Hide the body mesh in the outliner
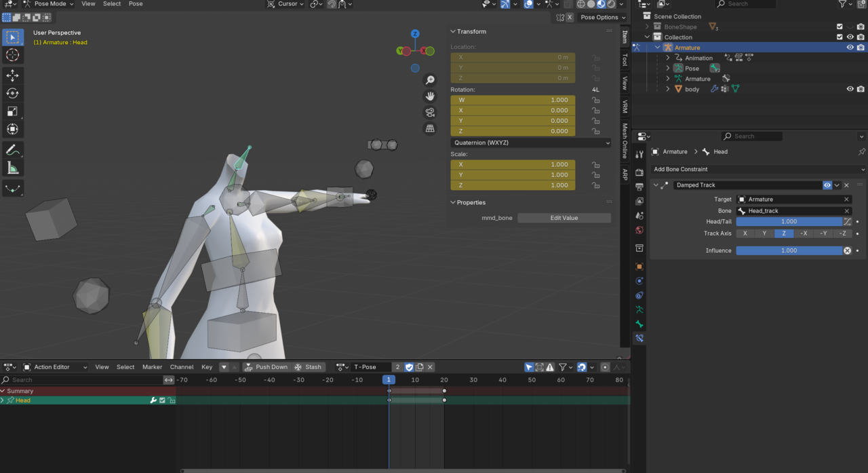868x473 pixels. (x=850, y=89)
